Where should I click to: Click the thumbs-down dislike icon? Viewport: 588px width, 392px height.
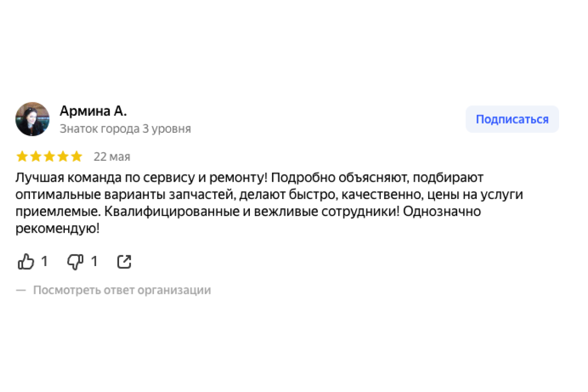[75, 262]
